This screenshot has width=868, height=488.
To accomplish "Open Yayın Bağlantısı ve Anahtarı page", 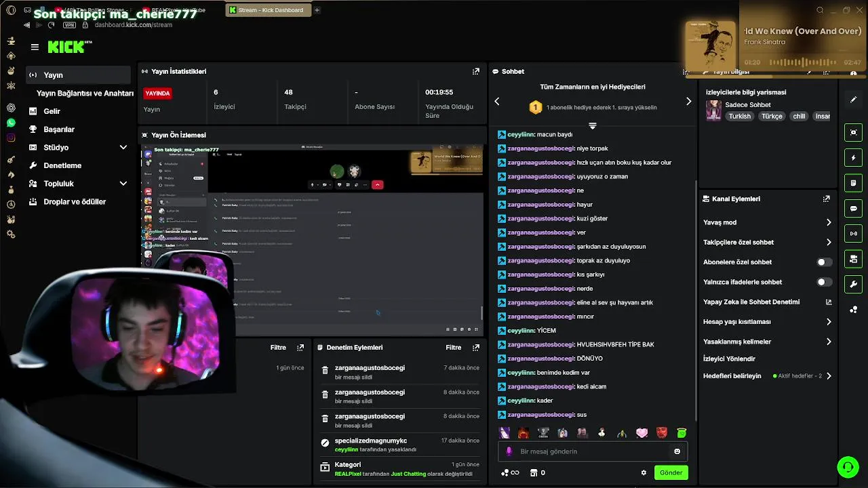I will [x=85, y=93].
